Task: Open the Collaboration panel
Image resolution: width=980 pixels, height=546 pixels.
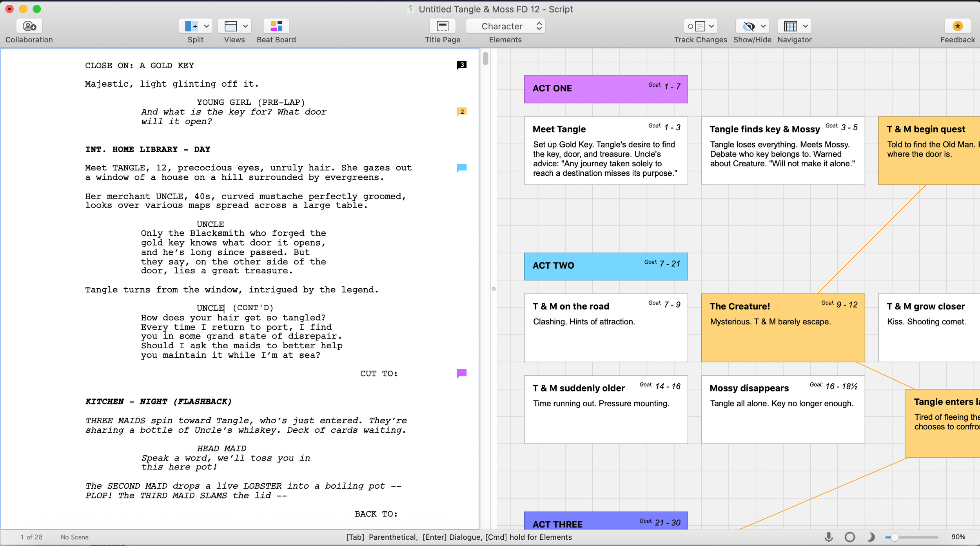Action: [x=29, y=26]
